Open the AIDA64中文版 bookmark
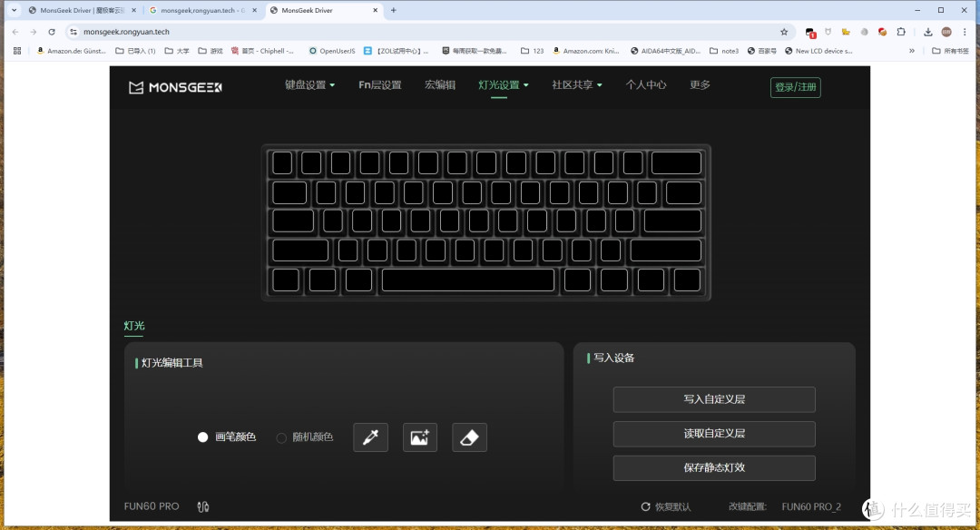980x530 pixels. coord(666,51)
